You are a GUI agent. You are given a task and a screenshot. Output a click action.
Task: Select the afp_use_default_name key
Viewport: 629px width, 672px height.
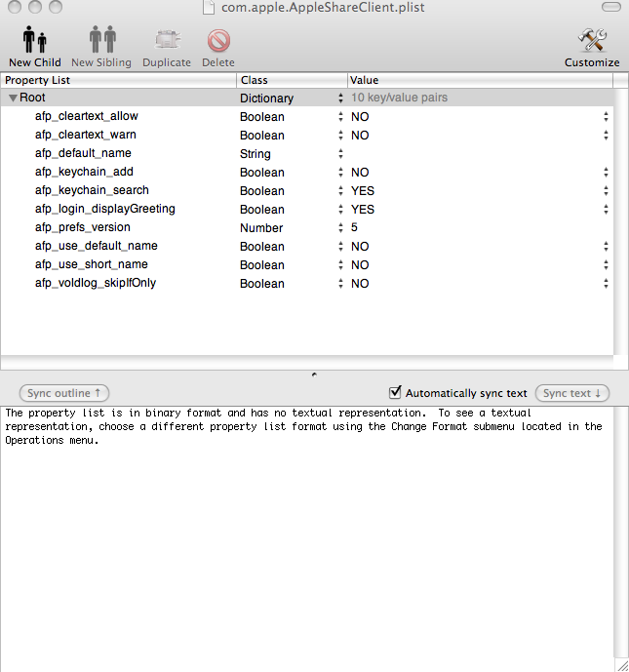coord(97,246)
